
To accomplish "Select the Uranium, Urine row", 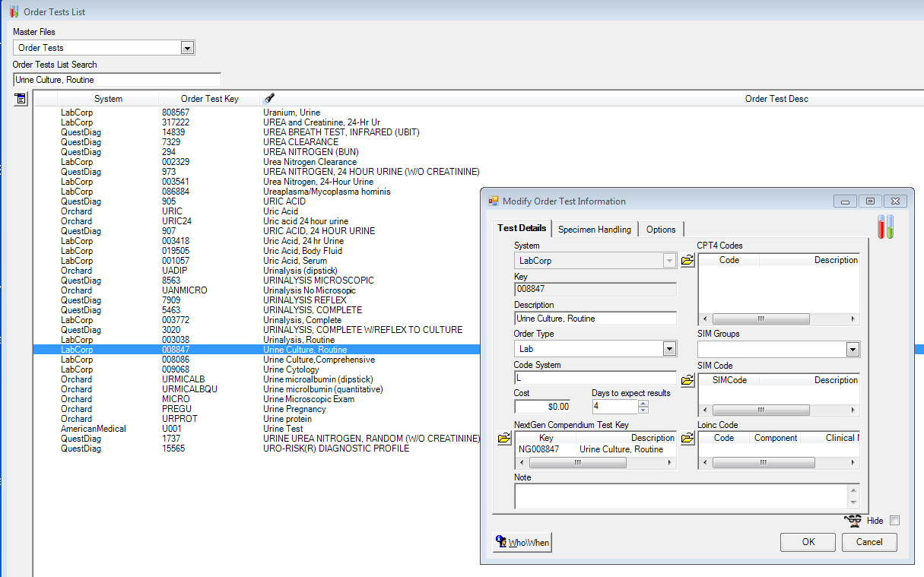I will point(478,113).
